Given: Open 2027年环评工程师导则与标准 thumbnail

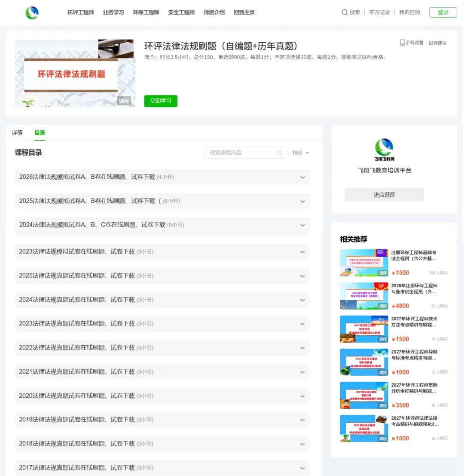Looking at the screenshot, I should 364,362.
